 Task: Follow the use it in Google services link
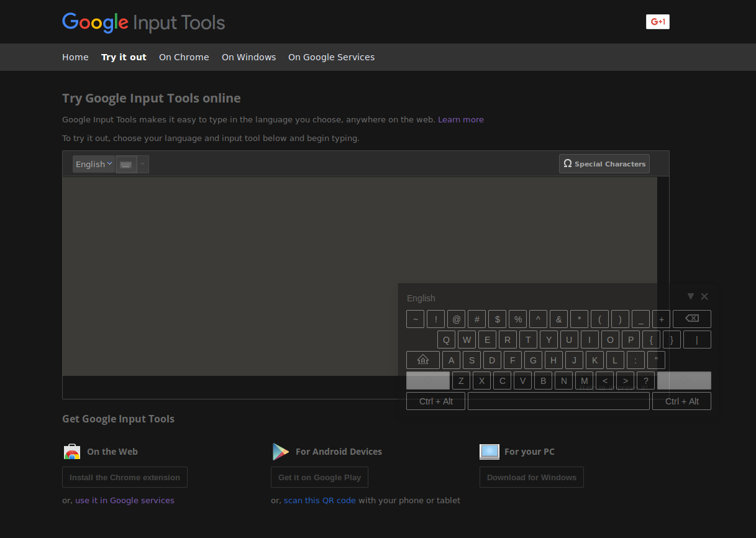pyautogui.click(x=125, y=500)
